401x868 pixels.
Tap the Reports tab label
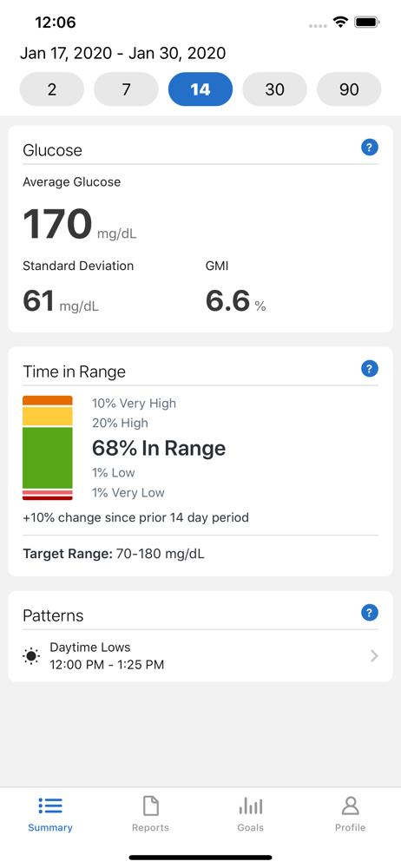click(x=151, y=827)
